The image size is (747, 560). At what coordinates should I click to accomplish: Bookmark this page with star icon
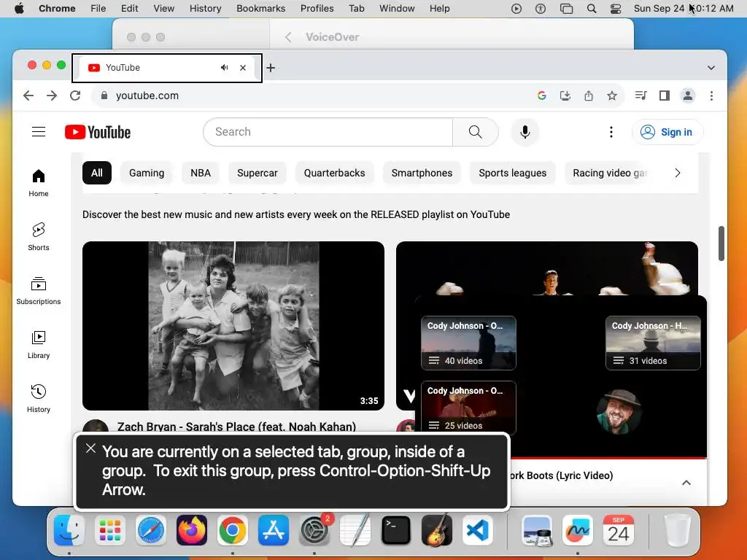(612, 96)
